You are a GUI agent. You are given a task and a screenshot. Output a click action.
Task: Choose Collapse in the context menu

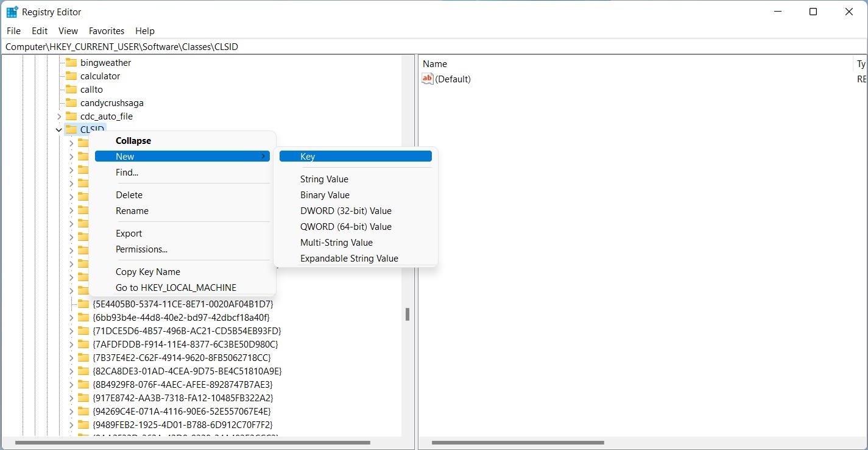(182, 141)
